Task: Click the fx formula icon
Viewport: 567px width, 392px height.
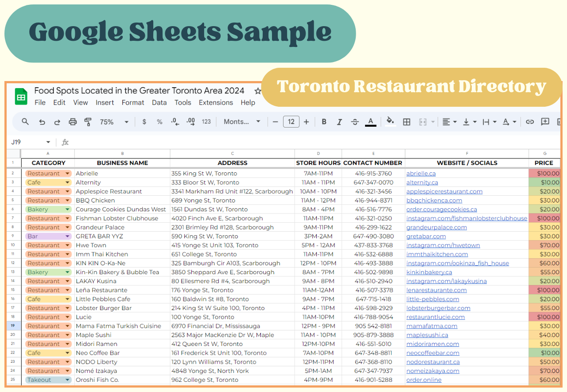Action: coord(65,142)
